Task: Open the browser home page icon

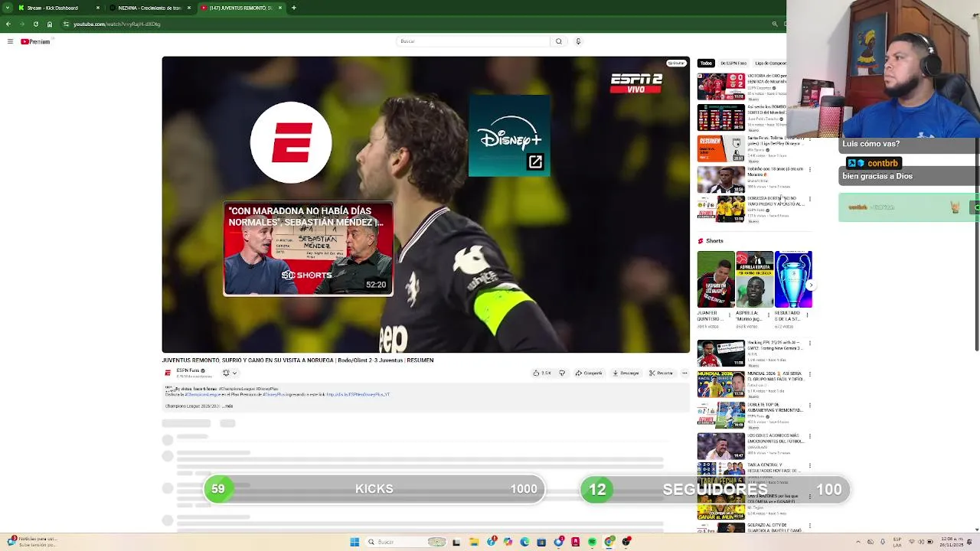Action: click(x=50, y=24)
